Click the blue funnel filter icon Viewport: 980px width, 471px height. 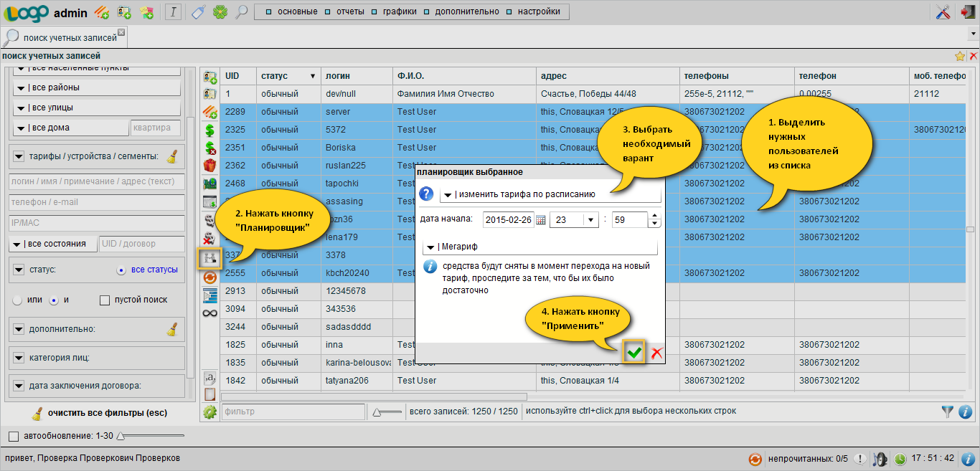coord(948,411)
